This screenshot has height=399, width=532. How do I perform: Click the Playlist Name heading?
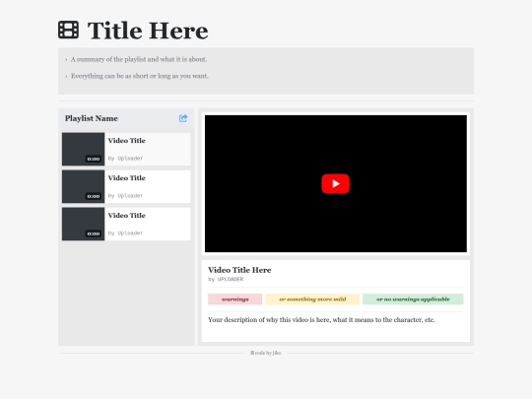pos(92,118)
